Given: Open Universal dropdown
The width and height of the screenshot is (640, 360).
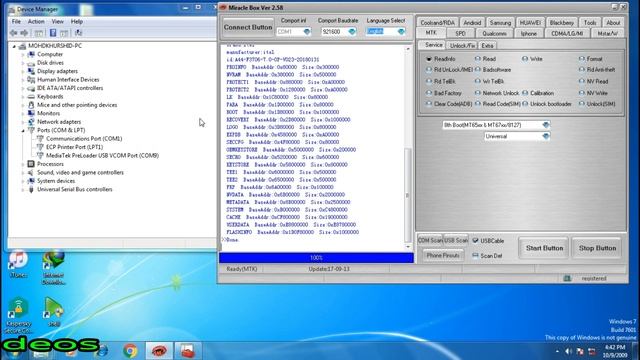Looking at the screenshot, I should [546, 136].
